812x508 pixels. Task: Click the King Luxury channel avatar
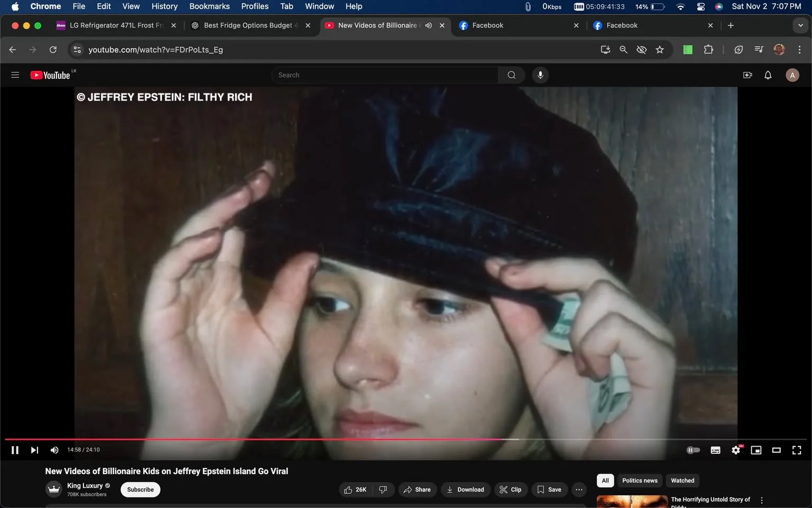pyautogui.click(x=54, y=489)
